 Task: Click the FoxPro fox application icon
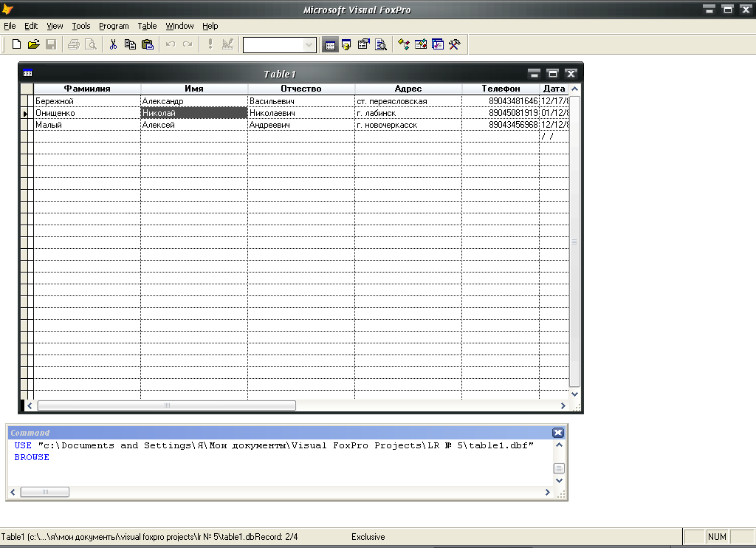click(7, 9)
